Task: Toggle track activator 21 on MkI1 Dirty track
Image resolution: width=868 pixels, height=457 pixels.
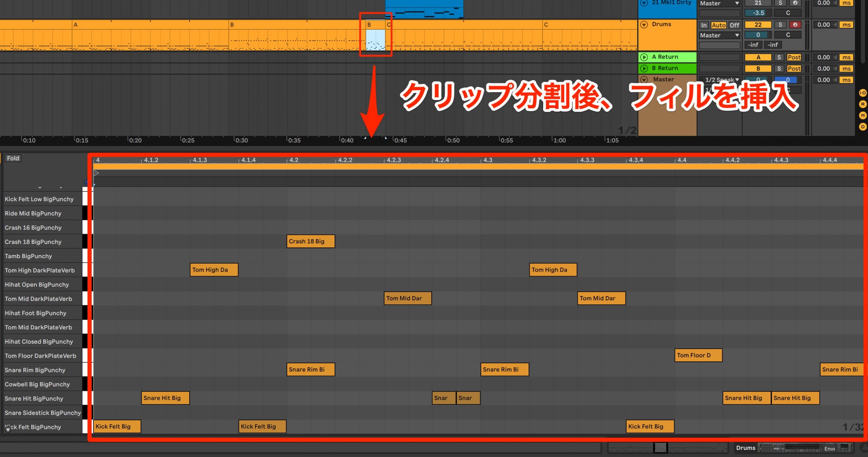Action: [758, 3]
